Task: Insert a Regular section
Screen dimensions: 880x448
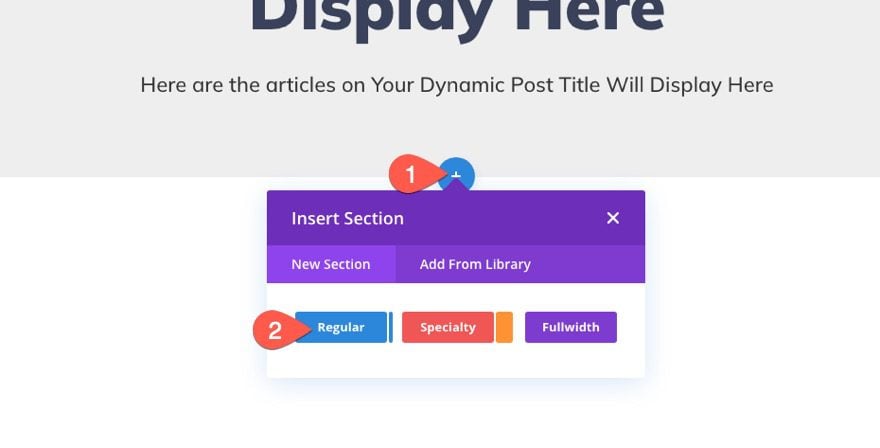Action: [341, 327]
